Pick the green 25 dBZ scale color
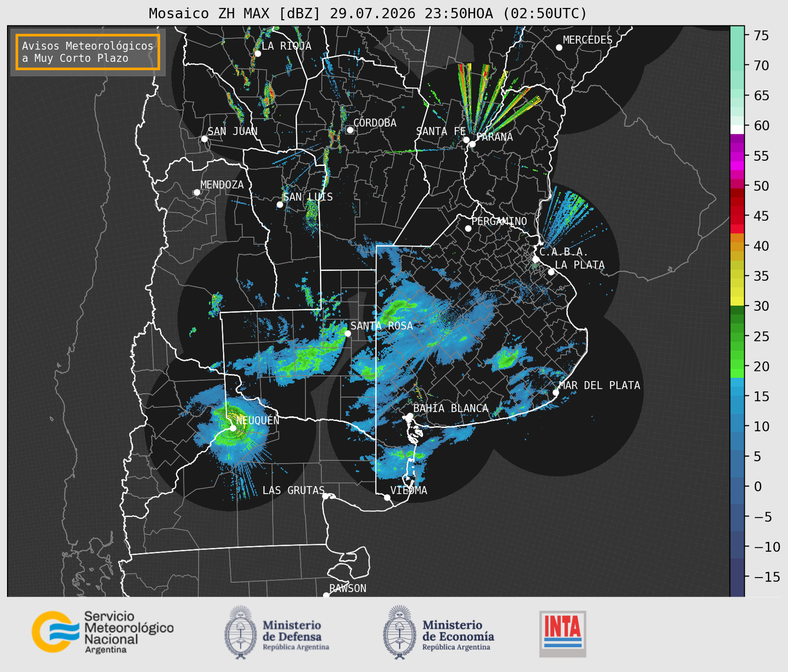The height and width of the screenshot is (672, 788). point(737,336)
